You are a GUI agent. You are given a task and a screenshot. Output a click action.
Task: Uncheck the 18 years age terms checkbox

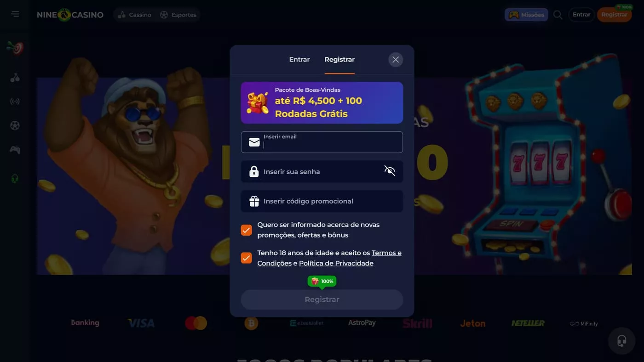247,258
